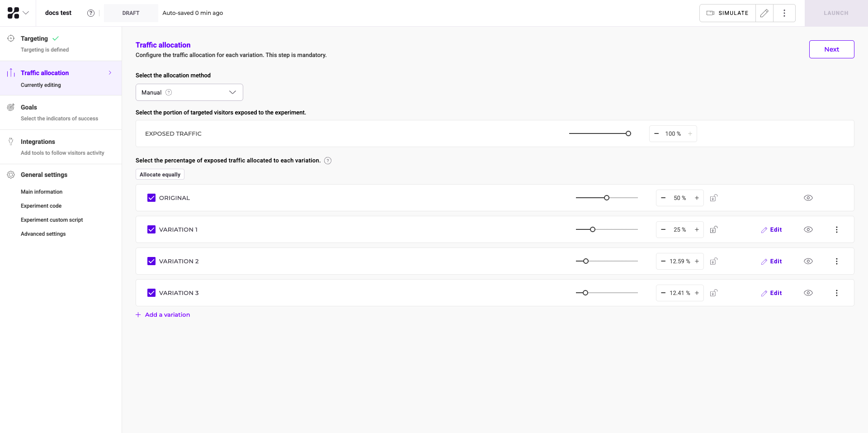Open the three-dot menu for Variation 1
Screen dimensions: 868x433
click(x=836, y=229)
